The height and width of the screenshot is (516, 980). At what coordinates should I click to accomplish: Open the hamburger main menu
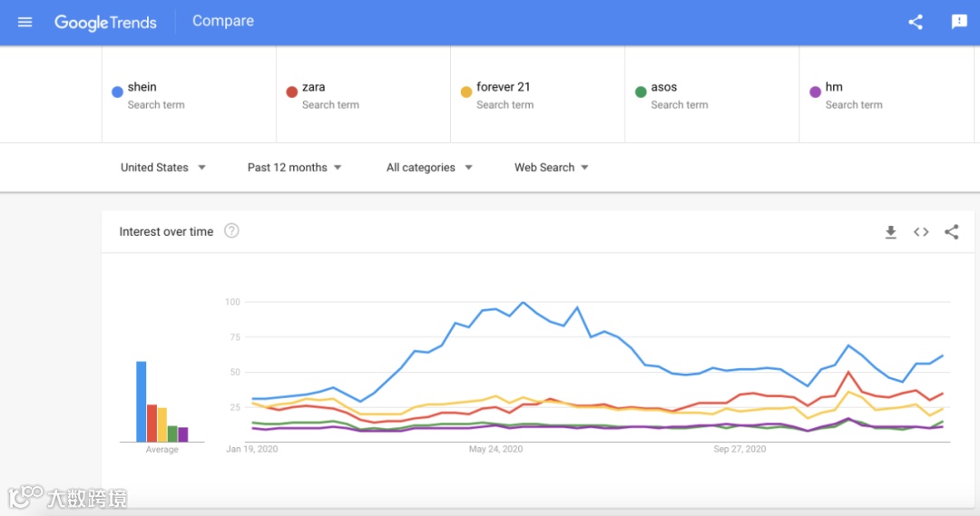coord(24,22)
